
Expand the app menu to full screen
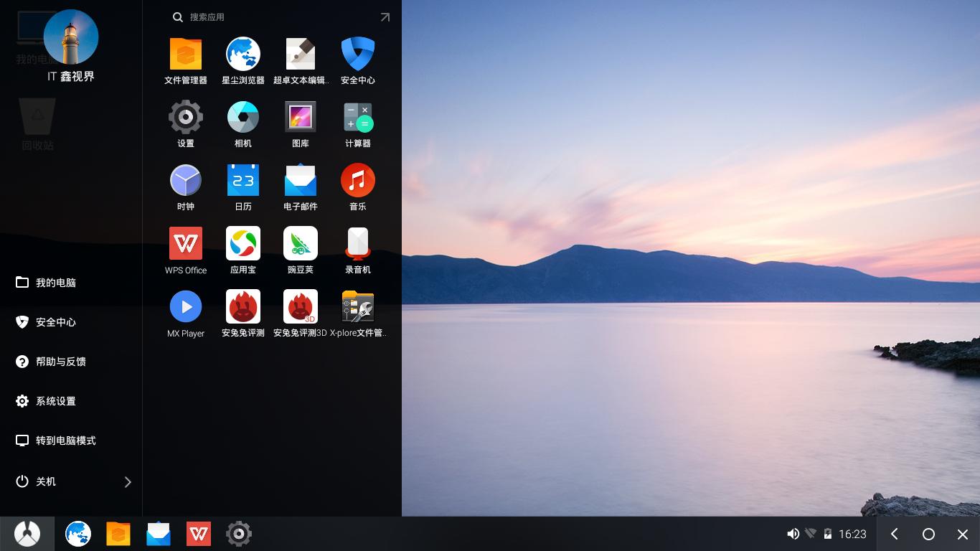pyautogui.click(x=385, y=17)
